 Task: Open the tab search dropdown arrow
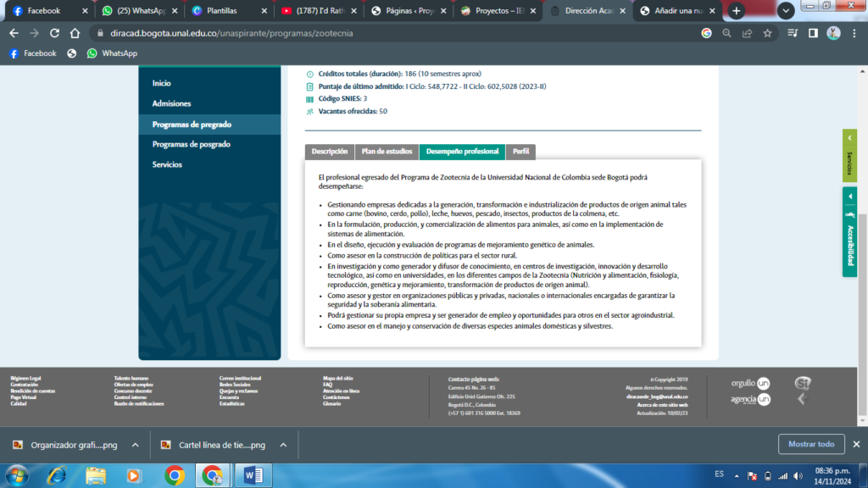[785, 11]
